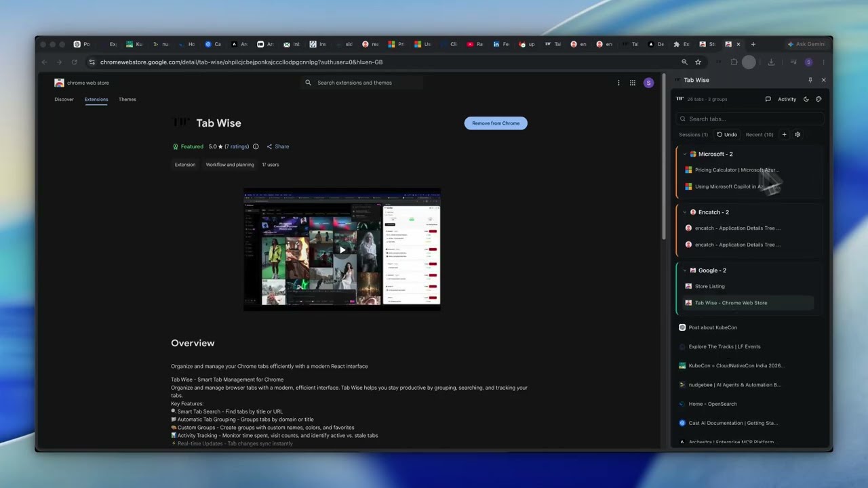Open the Chrome extensions puzzle icon

pos(734,62)
